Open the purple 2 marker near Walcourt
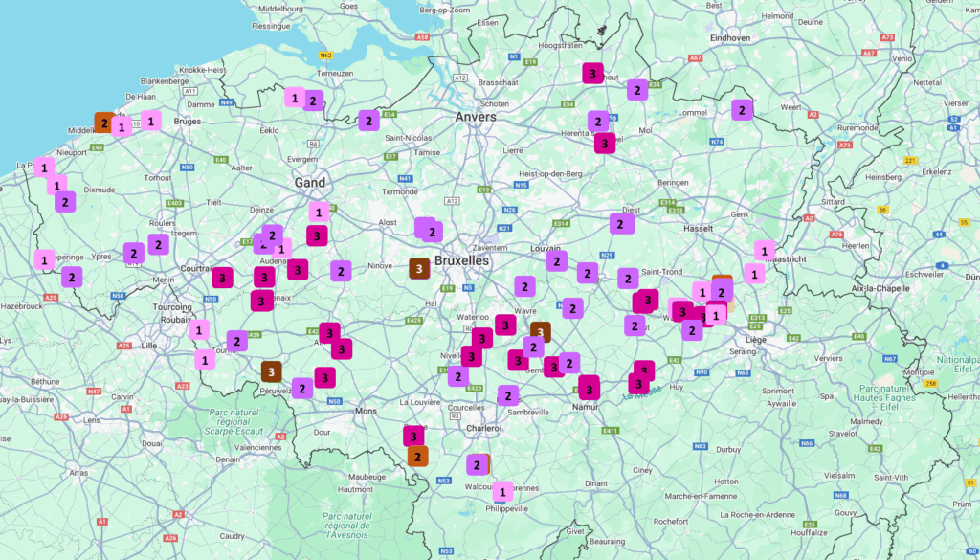This screenshot has height=560, width=980. pyautogui.click(x=477, y=464)
